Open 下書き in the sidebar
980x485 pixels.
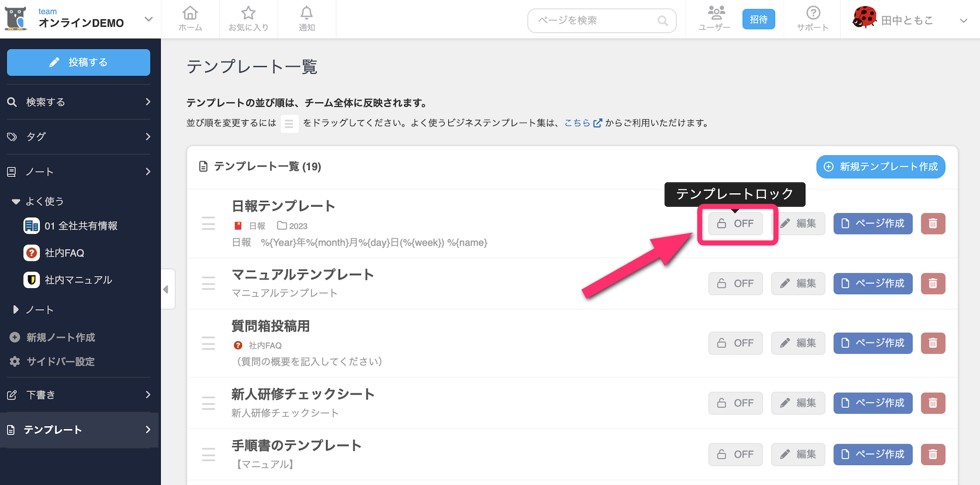click(x=79, y=395)
